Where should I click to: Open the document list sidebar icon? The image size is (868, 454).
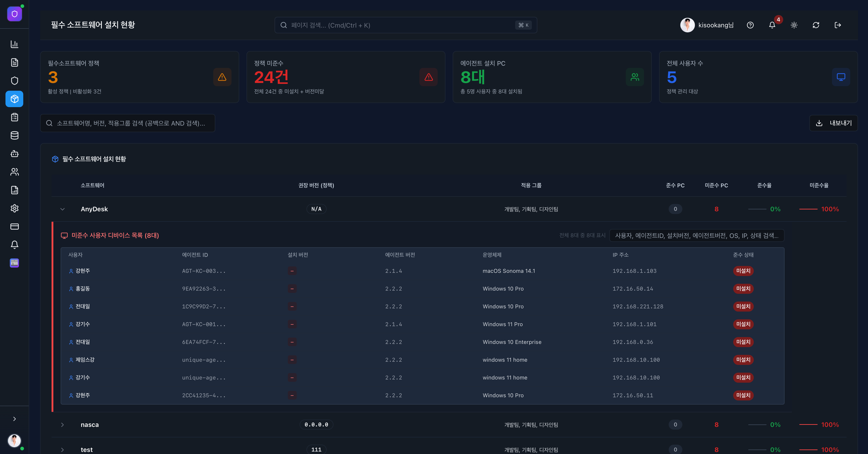[15, 62]
